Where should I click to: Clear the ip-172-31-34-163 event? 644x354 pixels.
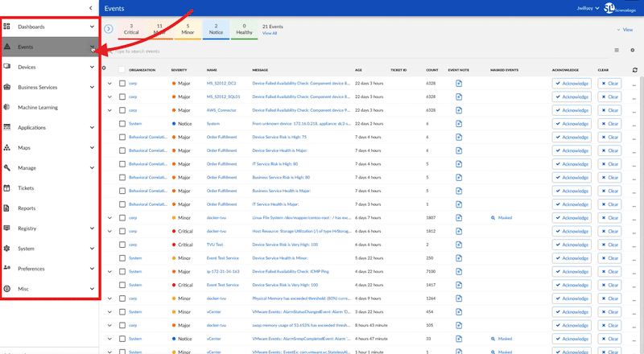click(609, 271)
